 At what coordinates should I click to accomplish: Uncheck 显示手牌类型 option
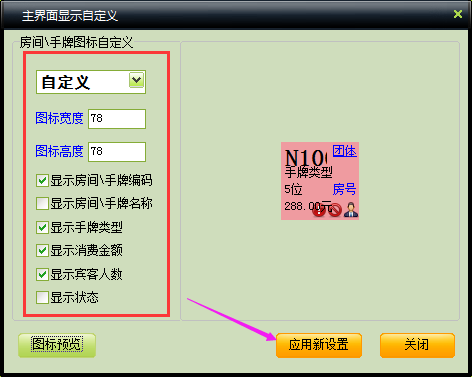[x=42, y=228]
